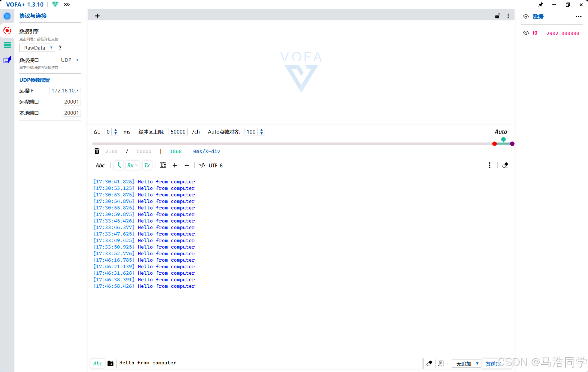Click the Δt value input
Screen dimensions: 588x372
click(x=108, y=132)
